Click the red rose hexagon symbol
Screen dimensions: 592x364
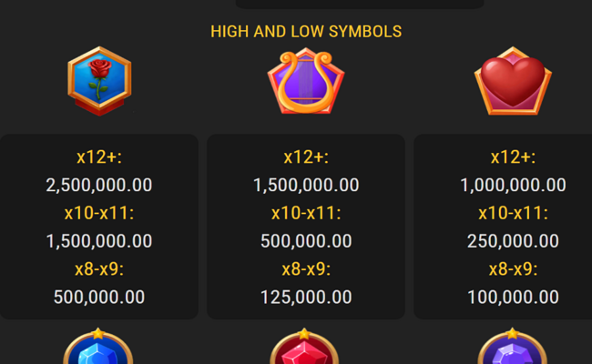point(99,81)
